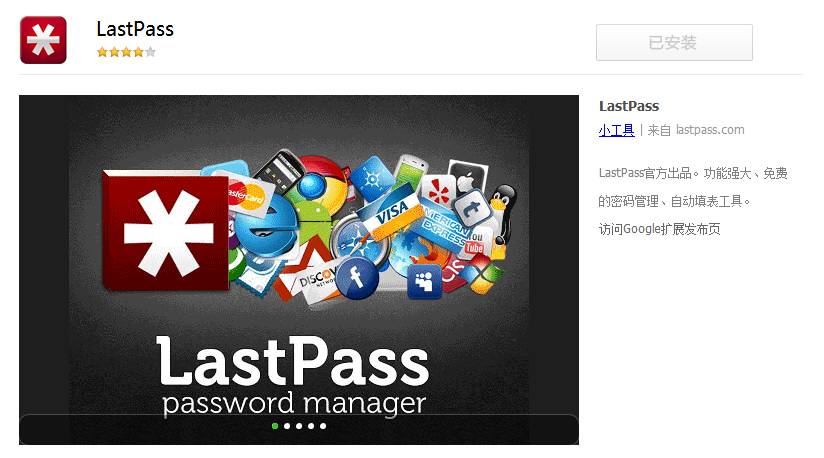Click the star rating under the LastPass title
Viewport: 824px width, 458px height.
pos(126,52)
